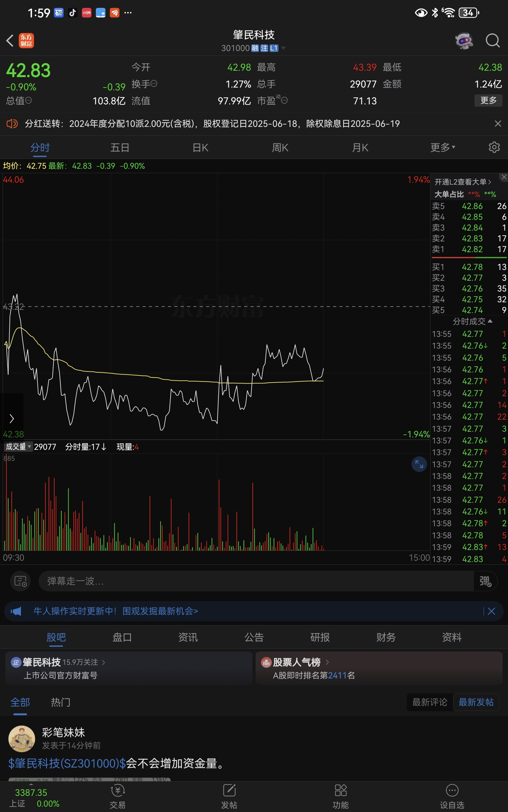
Task: Tap info icon beside 换手
Action: (154, 83)
